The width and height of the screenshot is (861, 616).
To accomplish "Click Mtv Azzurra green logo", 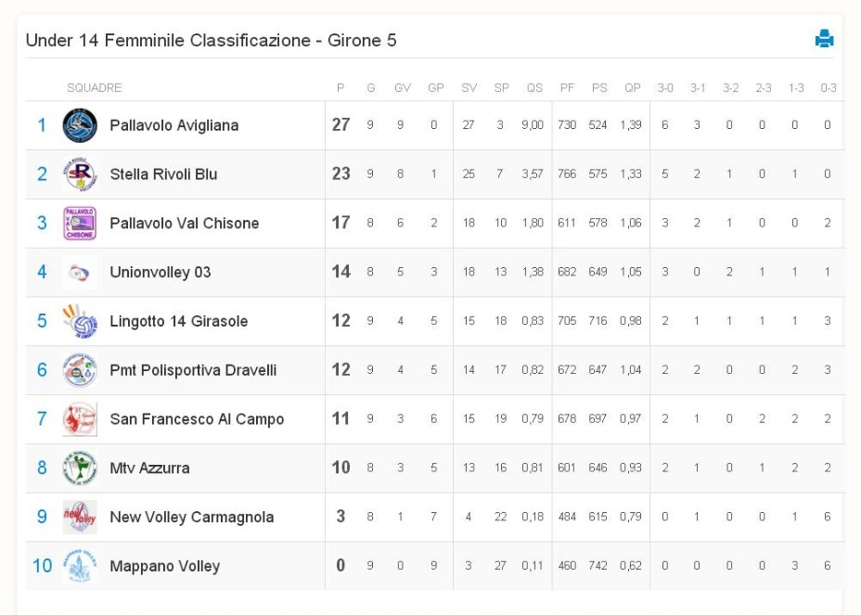I will tap(80, 468).
